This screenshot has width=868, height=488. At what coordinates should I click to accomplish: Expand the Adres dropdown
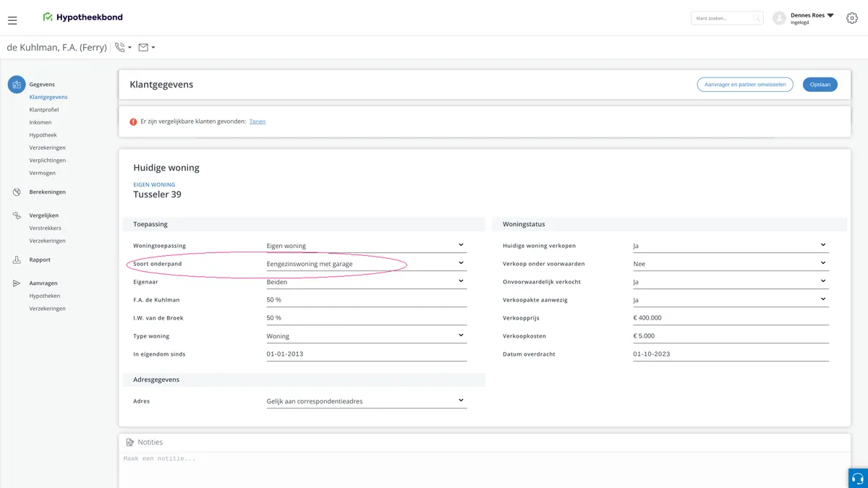click(366, 401)
